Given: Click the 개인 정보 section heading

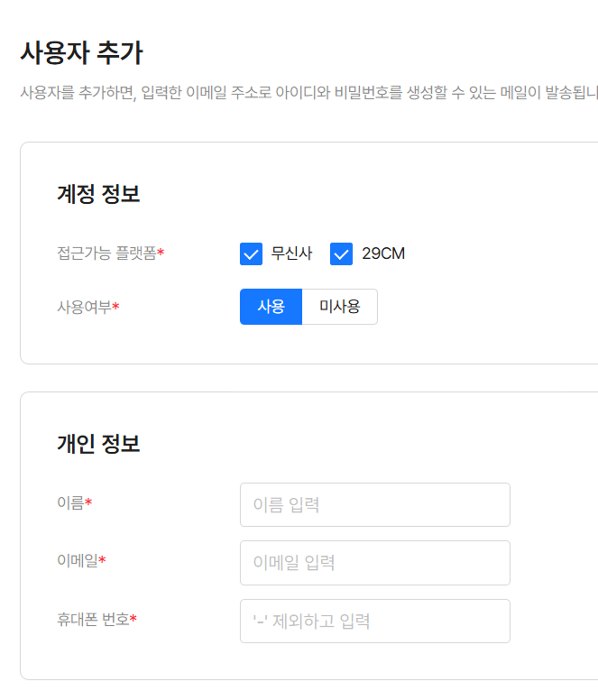Looking at the screenshot, I should (98, 444).
